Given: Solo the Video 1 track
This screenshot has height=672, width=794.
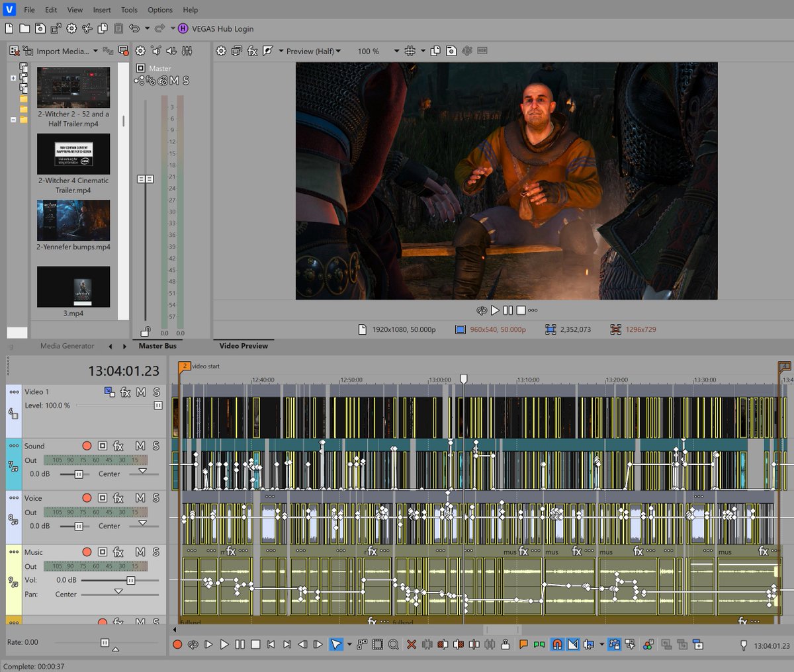Looking at the screenshot, I should click(x=156, y=392).
